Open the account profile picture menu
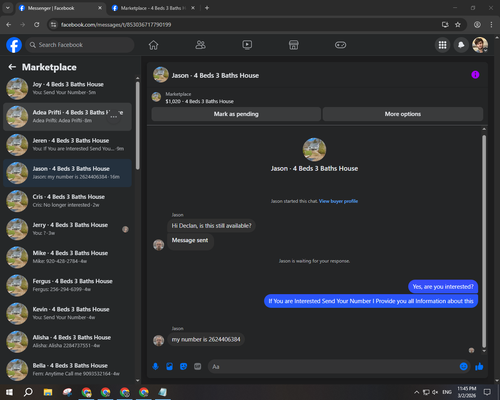 point(480,45)
